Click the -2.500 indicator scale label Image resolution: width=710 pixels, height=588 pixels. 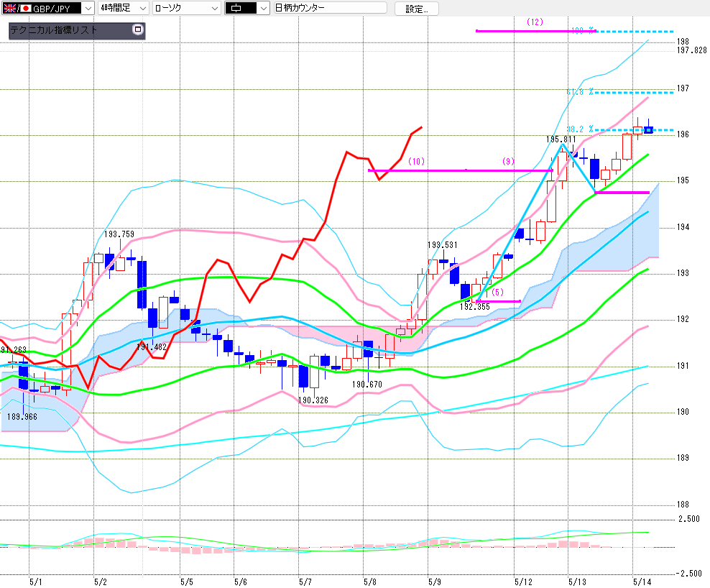(688, 574)
